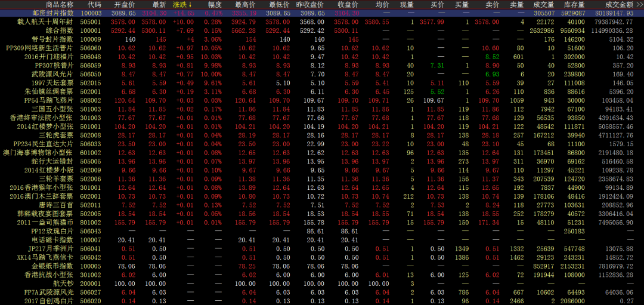Select the 韩熙载夜宴图套票 row
The height and width of the screenshot is (305, 644).
322,214
